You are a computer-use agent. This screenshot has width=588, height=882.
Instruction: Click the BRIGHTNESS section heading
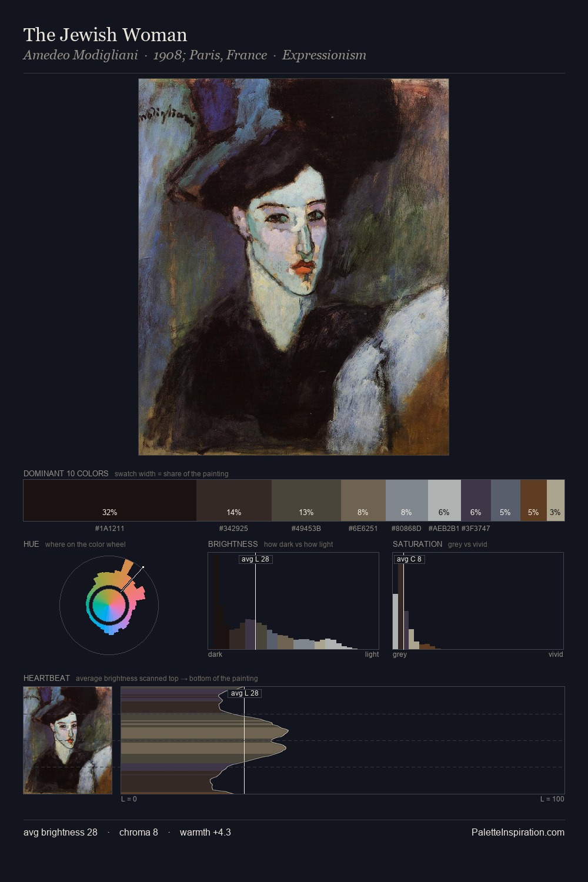pyautogui.click(x=233, y=544)
